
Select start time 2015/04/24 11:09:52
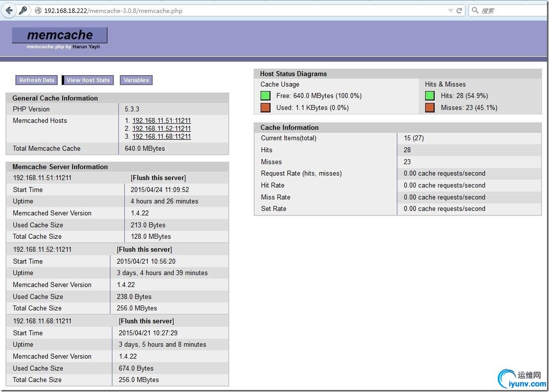pos(160,190)
